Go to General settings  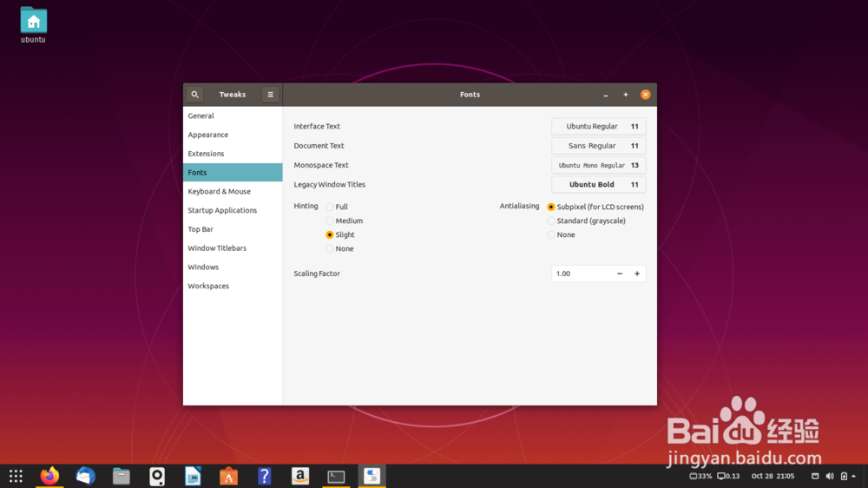click(x=233, y=115)
